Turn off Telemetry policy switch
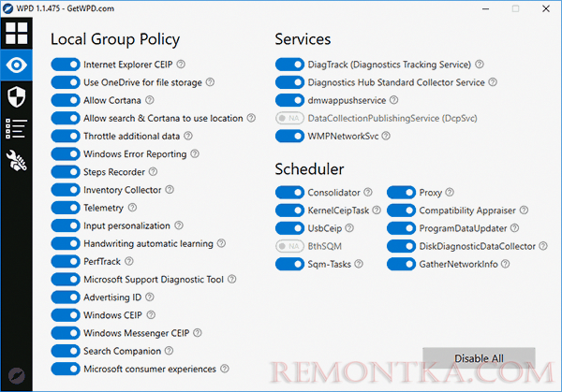The width and height of the screenshot is (562, 392). click(65, 208)
